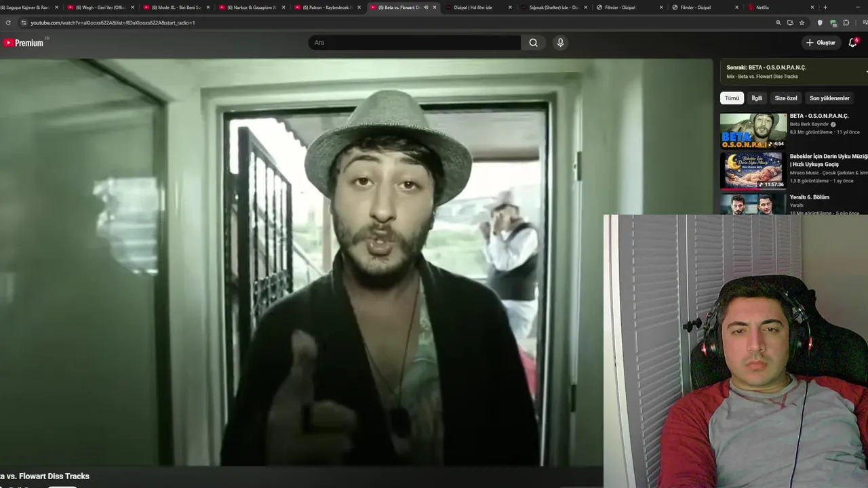Click the install app icon in the address bar
Viewport: 868px width, 488px height.
click(790, 22)
